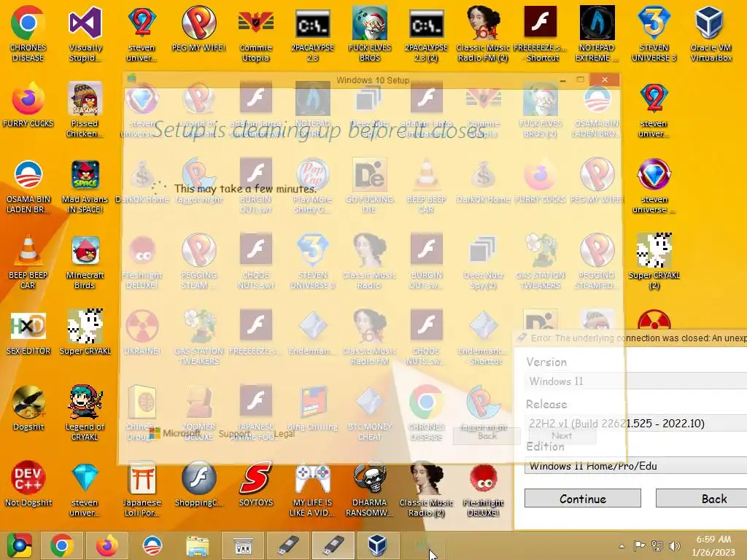Viewport: 747px width, 560px height.
Task: Open the Visually Stupid desktop shortcut
Action: point(85,34)
